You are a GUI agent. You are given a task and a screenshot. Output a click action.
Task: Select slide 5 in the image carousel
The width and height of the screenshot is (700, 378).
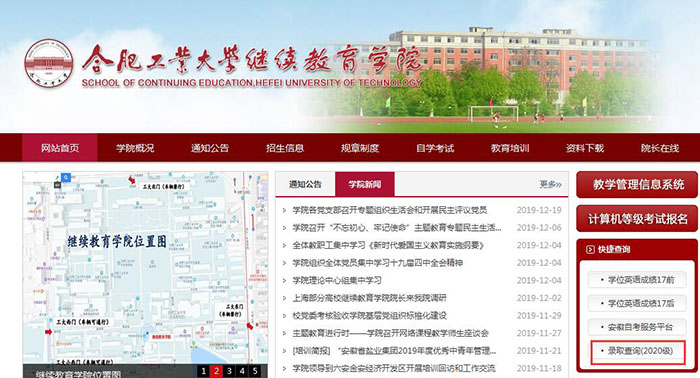(255, 371)
